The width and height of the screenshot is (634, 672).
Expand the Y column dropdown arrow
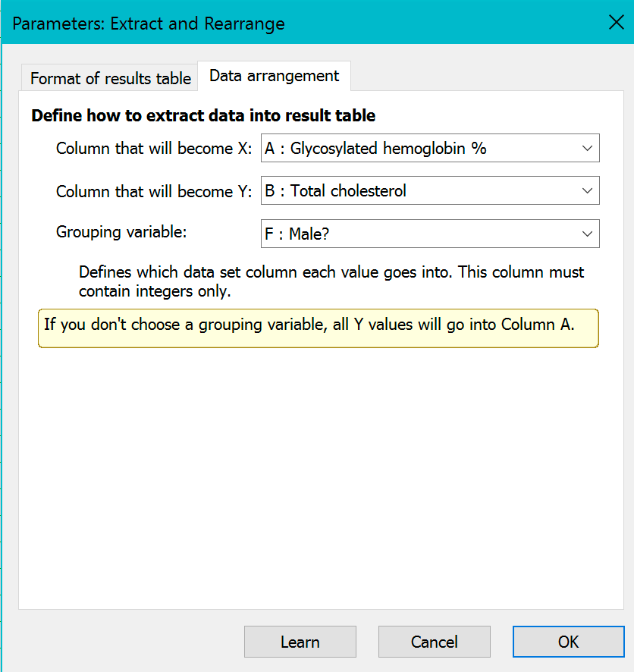(587, 191)
